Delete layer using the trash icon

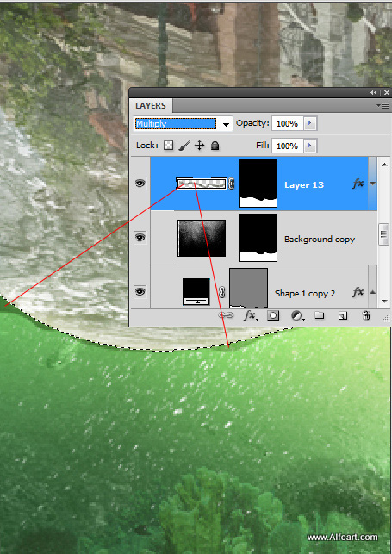(x=366, y=315)
